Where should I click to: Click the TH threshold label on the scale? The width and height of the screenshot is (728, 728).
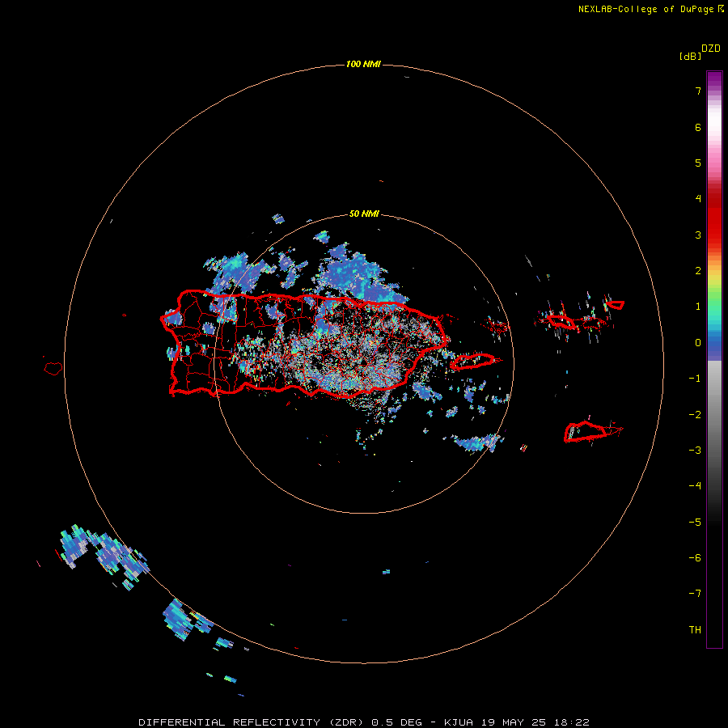point(695,630)
